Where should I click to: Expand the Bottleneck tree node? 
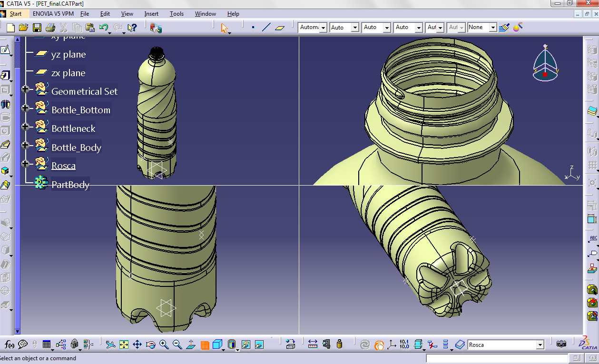25,127
